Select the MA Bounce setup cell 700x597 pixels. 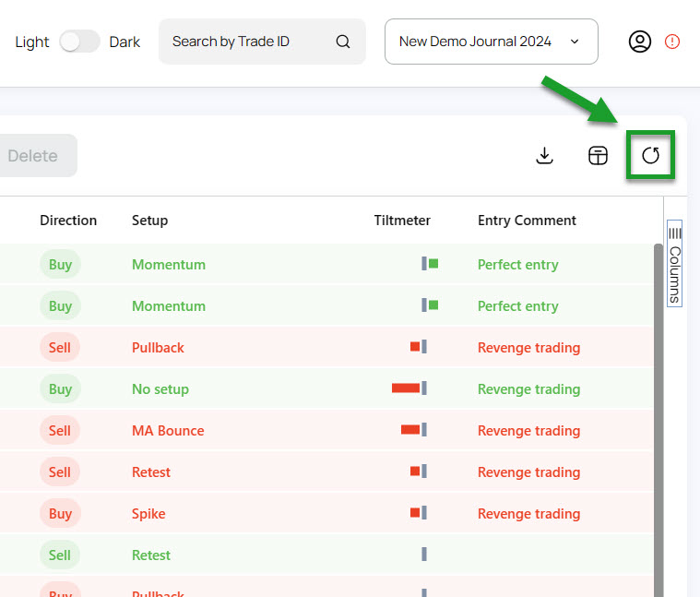[x=168, y=430]
